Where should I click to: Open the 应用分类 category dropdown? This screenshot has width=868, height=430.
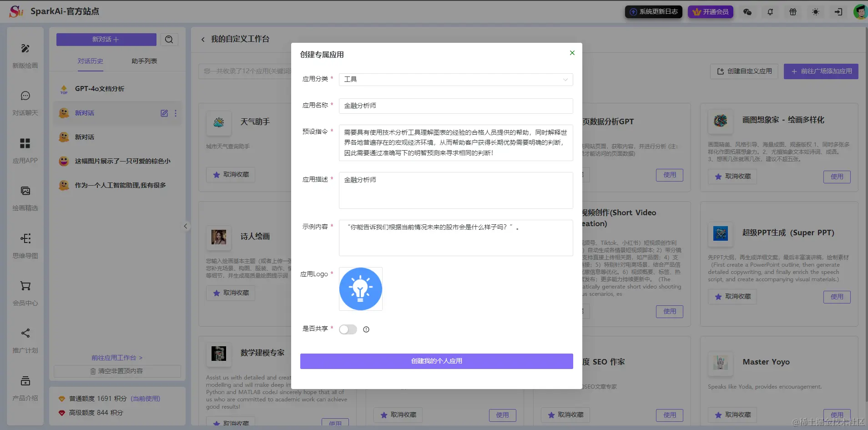455,79
